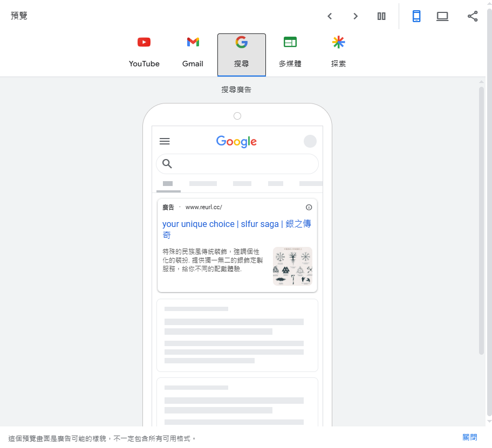The height and width of the screenshot is (448, 492).
Task: Click the 廣告 label on the ad
Action: coord(168,207)
